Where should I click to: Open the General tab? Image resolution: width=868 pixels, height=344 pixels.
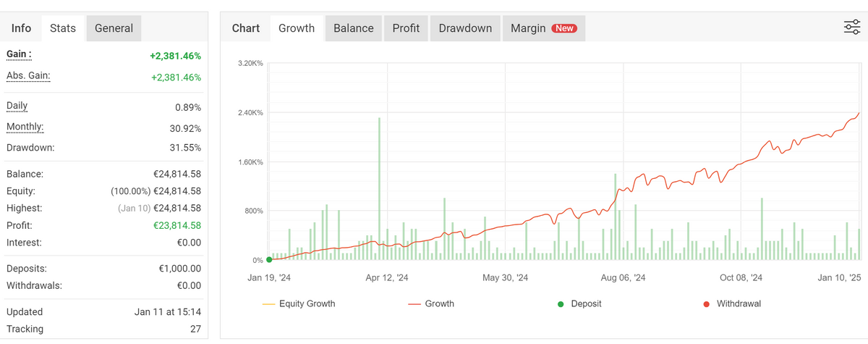[114, 28]
